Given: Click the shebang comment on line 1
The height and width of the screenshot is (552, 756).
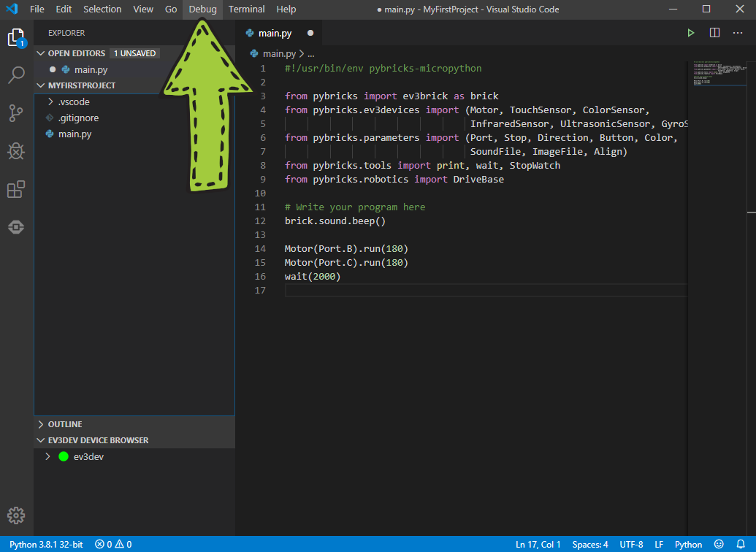Looking at the screenshot, I should pos(383,69).
